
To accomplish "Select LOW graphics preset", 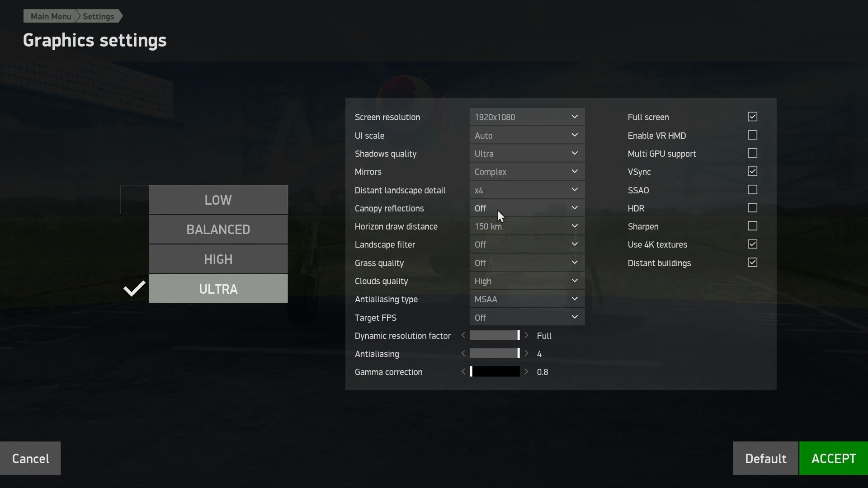I will pyautogui.click(x=218, y=199).
